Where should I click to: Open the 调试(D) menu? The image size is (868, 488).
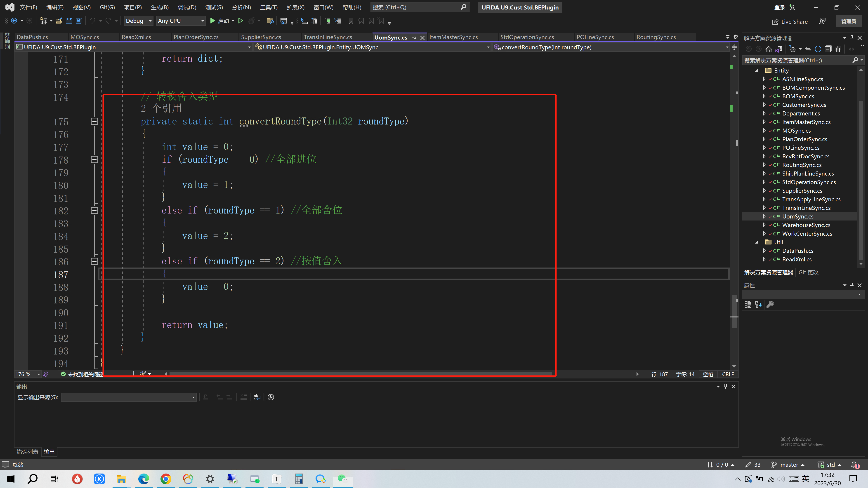187,7
